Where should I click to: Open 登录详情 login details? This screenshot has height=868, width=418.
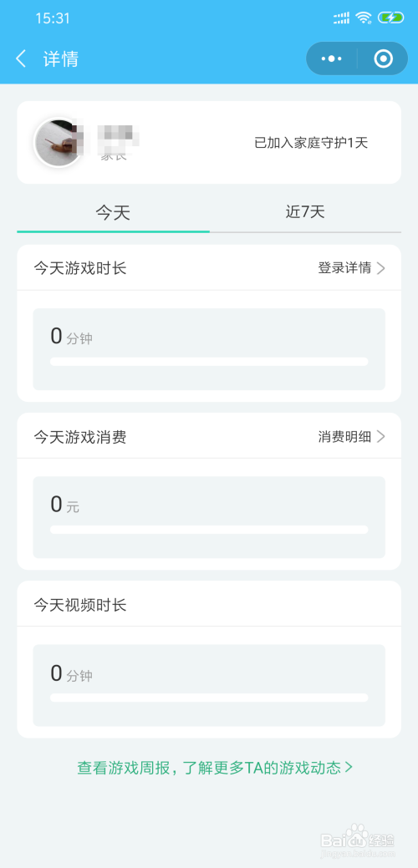click(344, 268)
